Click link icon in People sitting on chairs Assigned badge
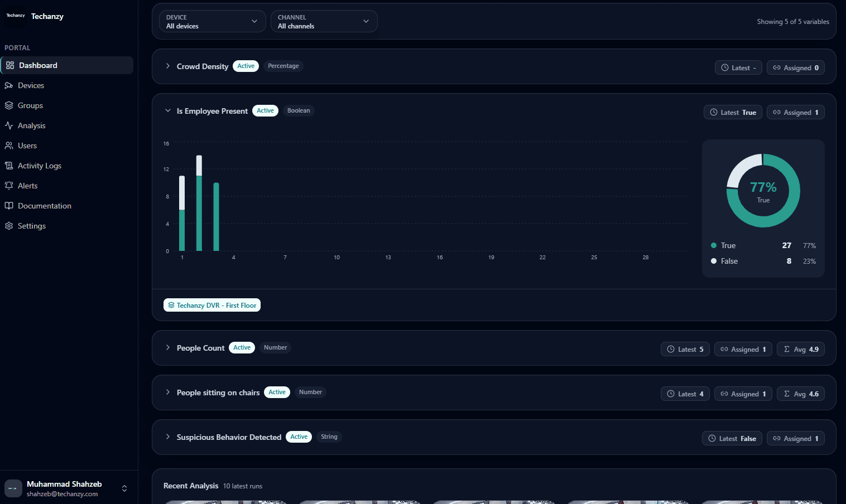This screenshot has height=504, width=846. 724,394
